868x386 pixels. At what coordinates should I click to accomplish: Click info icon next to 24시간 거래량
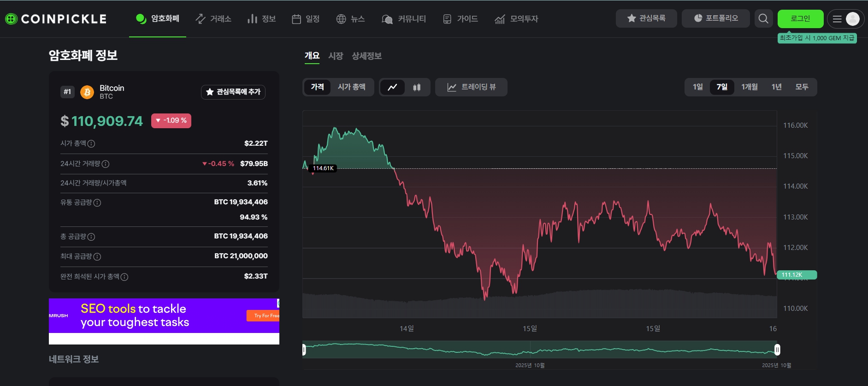(106, 164)
